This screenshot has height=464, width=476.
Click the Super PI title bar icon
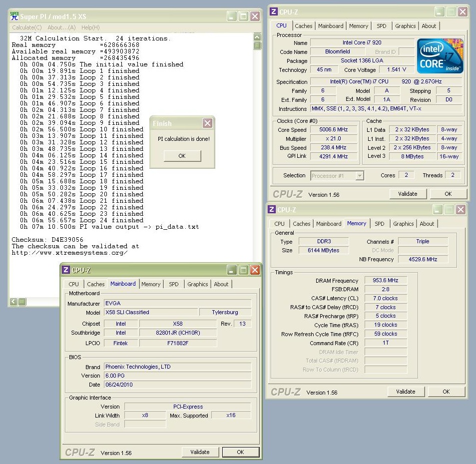click(14, 16)
